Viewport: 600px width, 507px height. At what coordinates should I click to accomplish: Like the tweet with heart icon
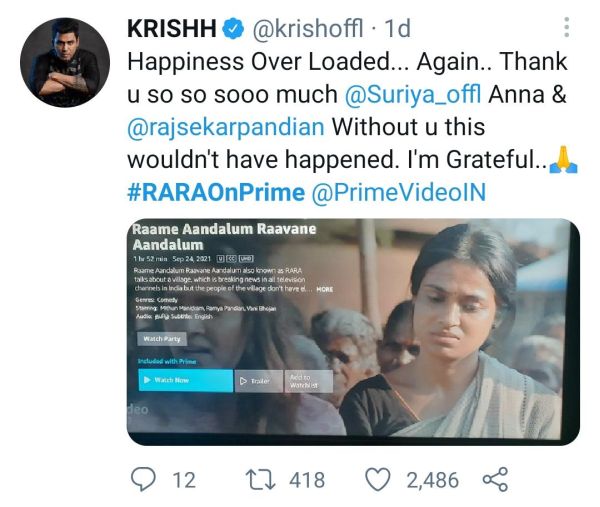coord(378,479)
